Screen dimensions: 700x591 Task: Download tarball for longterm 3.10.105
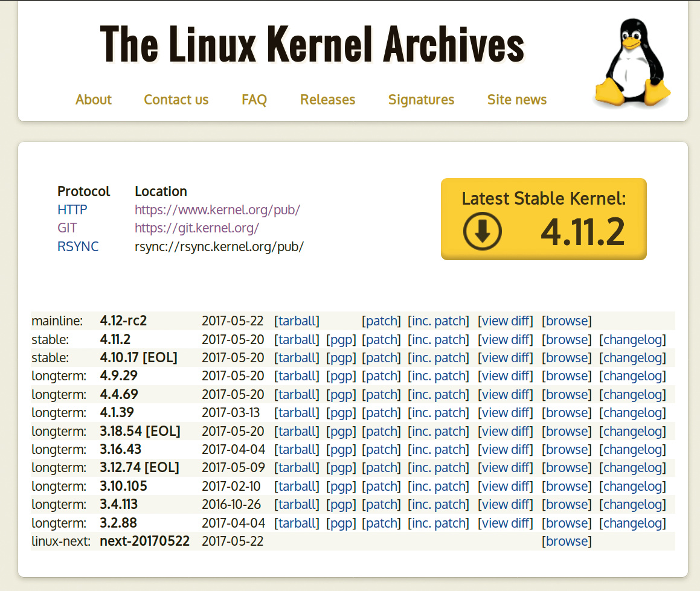click(x=297, y=487)
